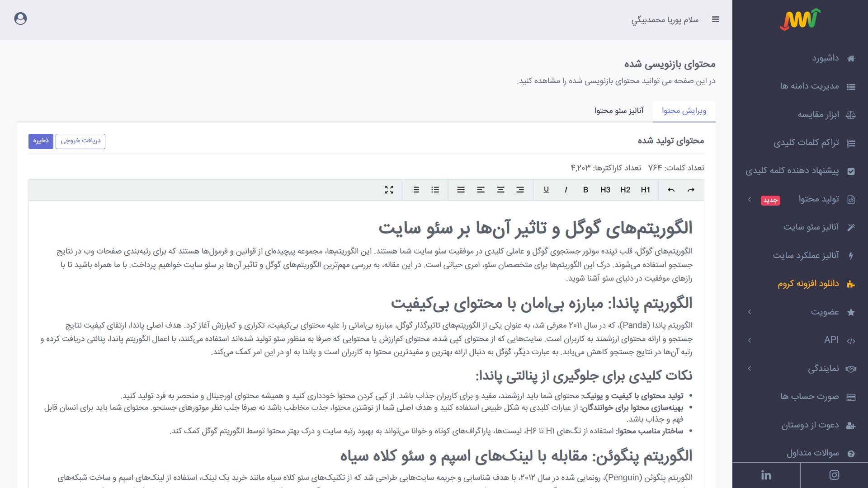Switch to آنالیز سئو محتوا tab
This screenshot has height=488, width=868.
pyautogui.click(x=619, y=111)
